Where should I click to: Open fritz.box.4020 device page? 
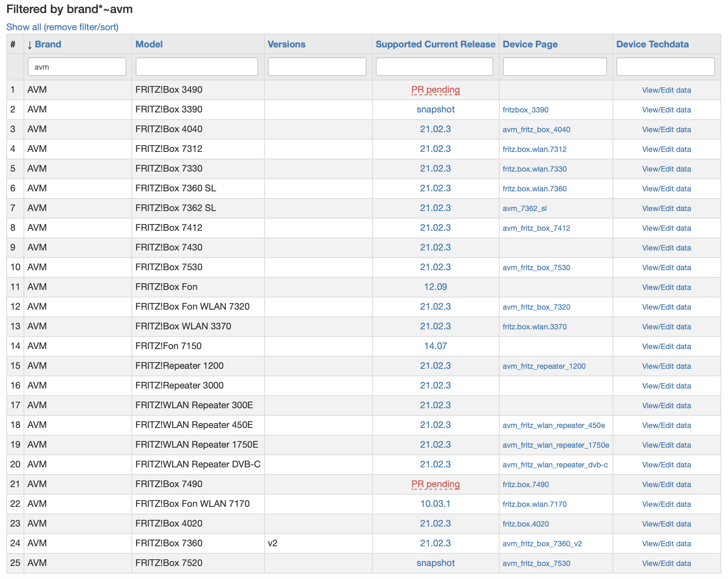tap(526, 524)
